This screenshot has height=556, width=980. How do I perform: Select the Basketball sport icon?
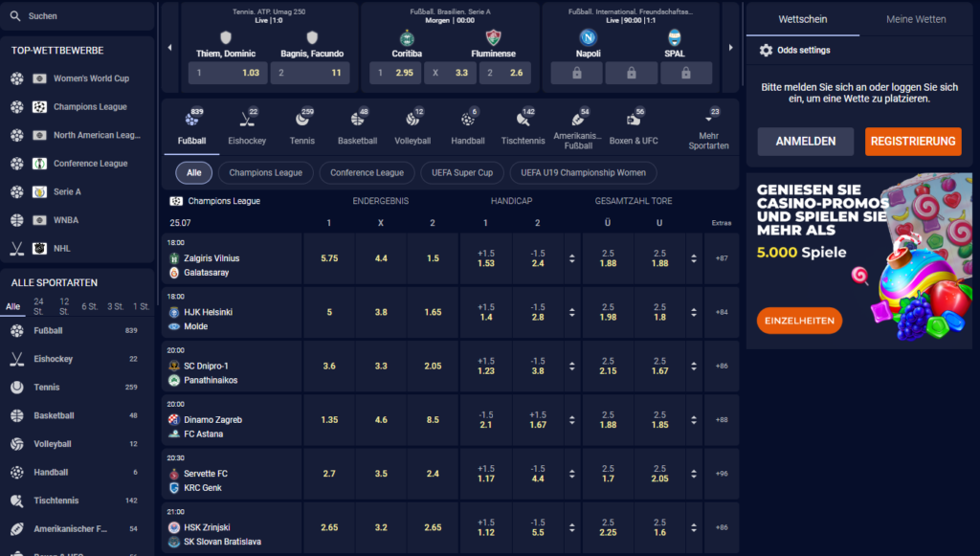click(x=357, y=119)
